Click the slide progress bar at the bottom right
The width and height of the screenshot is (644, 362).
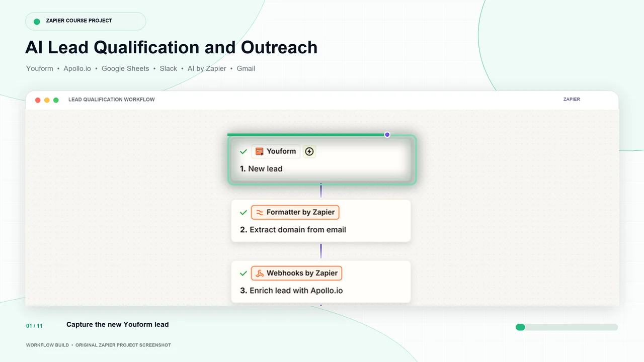tap(567, 327)
